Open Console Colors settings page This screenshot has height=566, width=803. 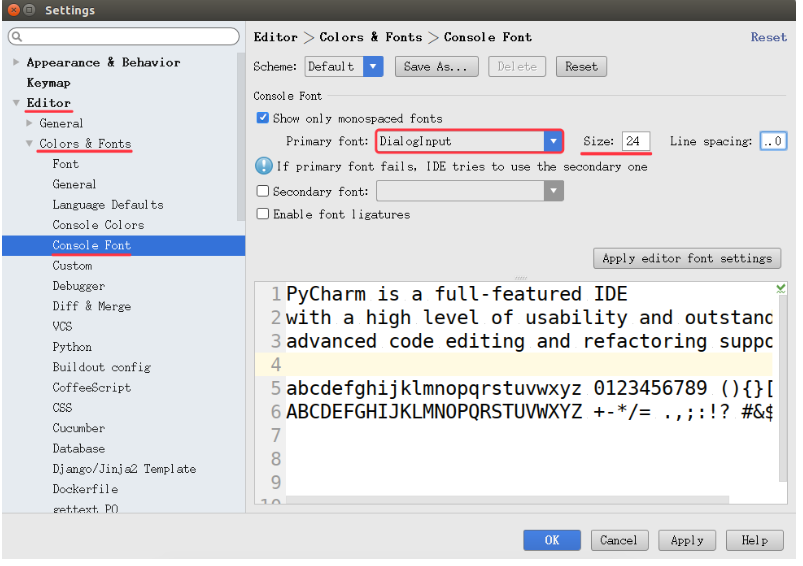(x=98, y=225)
